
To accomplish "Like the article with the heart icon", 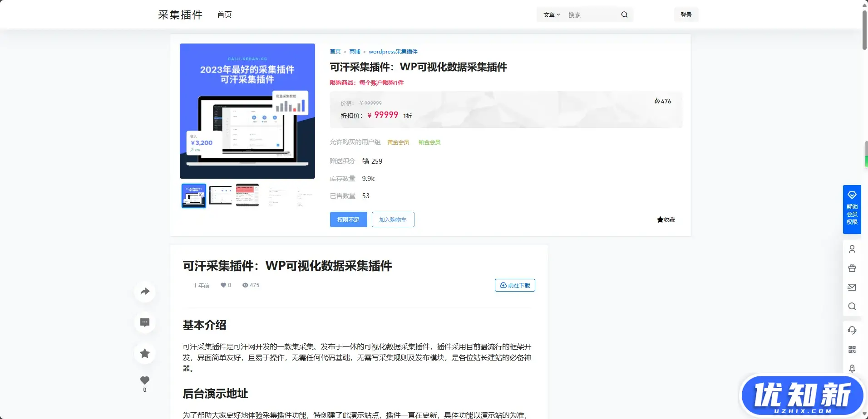I will tap(145, 380).
